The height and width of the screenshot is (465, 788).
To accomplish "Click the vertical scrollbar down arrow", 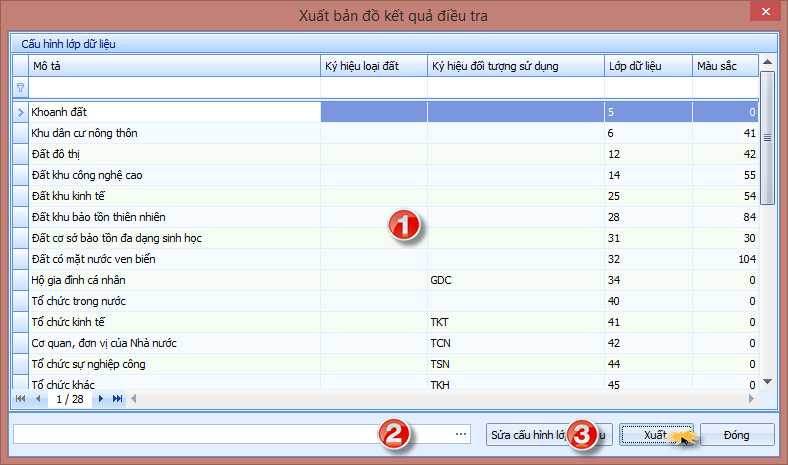I will point(767,381).
